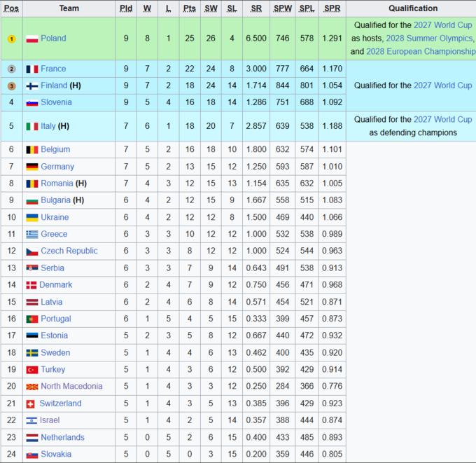Open the Slovenia team link
Screen dimensions: 476x463
pos(56,102)
